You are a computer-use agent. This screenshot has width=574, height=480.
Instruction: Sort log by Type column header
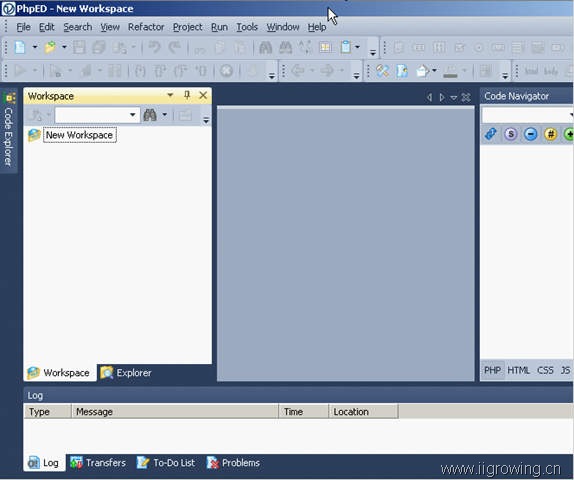coord(48,412)
